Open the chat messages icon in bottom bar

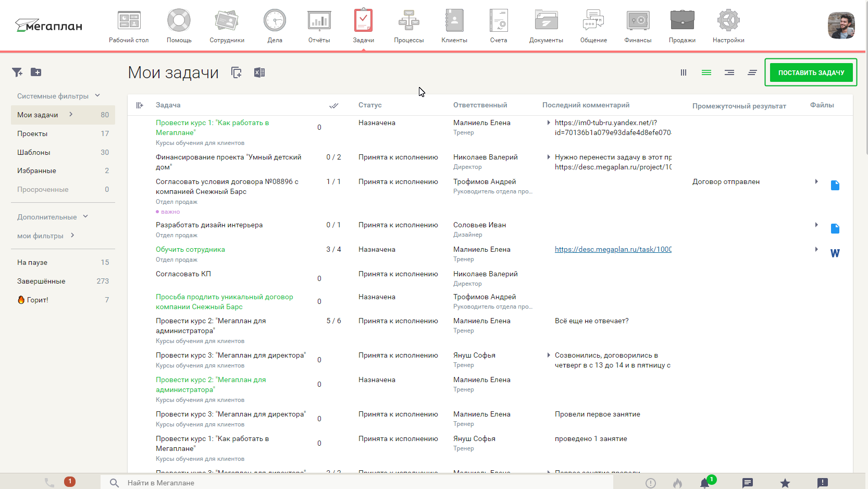(748, 483)
